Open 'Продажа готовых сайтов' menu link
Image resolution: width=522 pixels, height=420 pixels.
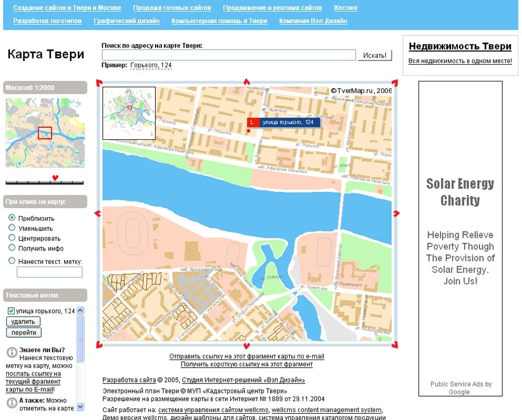tap(172, 8)
